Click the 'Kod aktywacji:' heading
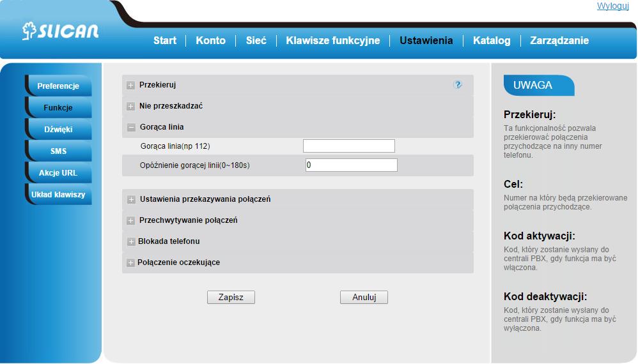 tap(539, 236)
